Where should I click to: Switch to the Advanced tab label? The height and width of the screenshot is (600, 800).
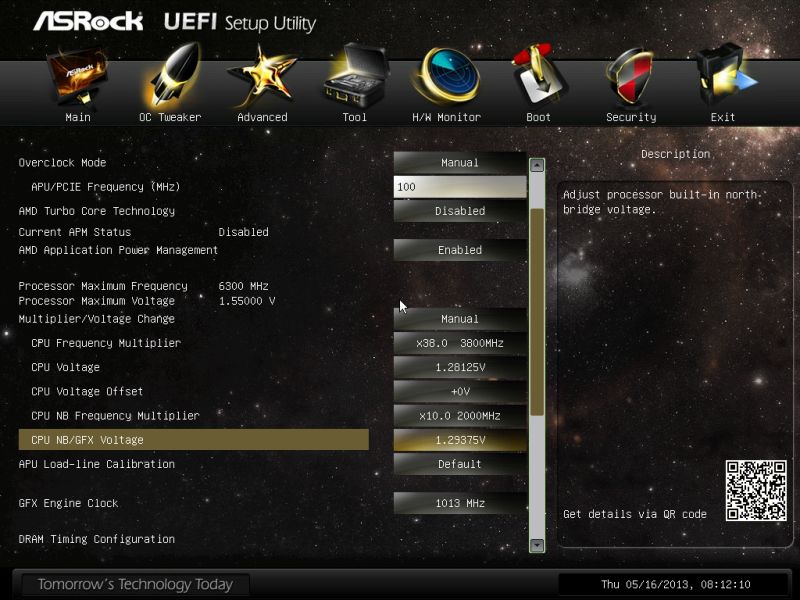click(x=262, y=117)
